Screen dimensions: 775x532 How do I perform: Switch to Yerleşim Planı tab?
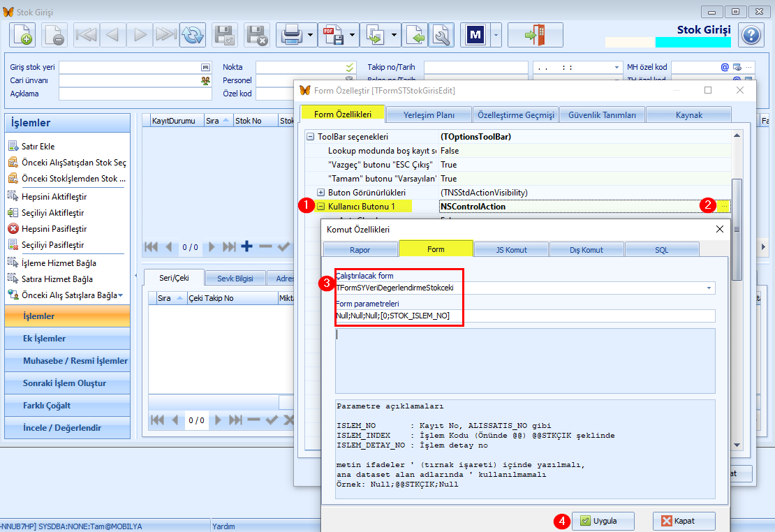click(429, 114)
